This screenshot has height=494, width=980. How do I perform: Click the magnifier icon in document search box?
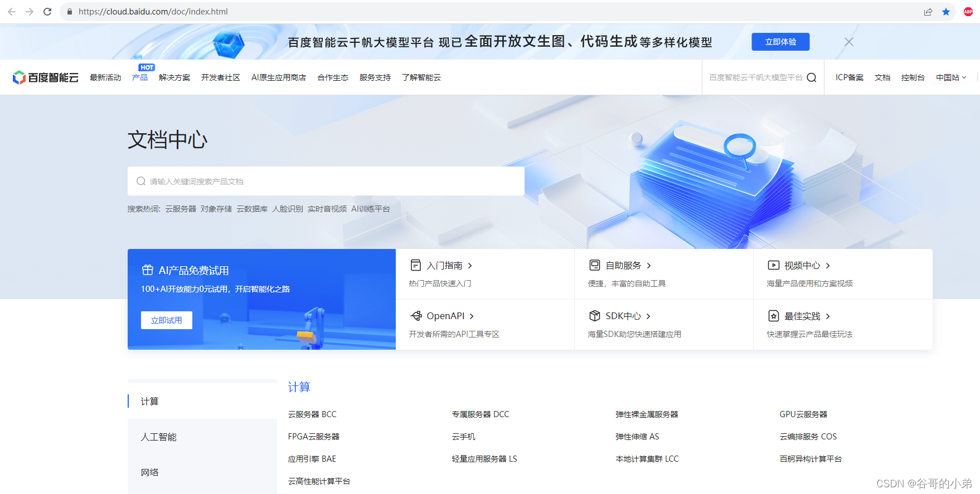pos(141,181)
